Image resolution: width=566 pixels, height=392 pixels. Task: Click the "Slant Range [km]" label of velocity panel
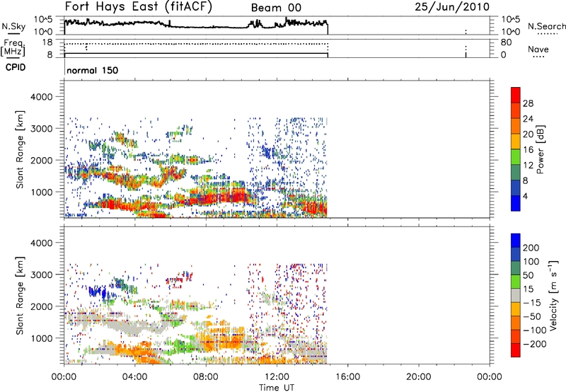[20, 296]
